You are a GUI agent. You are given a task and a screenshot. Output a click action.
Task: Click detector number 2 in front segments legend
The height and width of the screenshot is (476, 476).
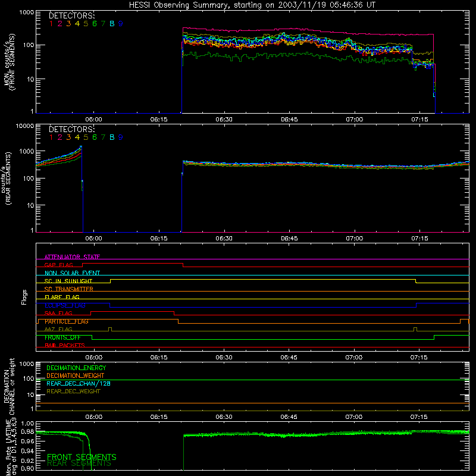coord(60,24)
